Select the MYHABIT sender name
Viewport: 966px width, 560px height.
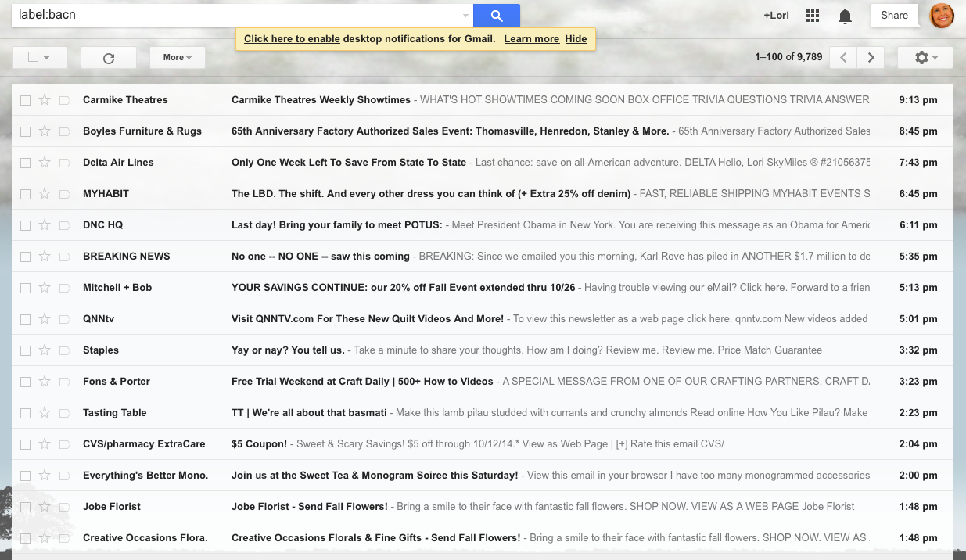click(106, 193)
